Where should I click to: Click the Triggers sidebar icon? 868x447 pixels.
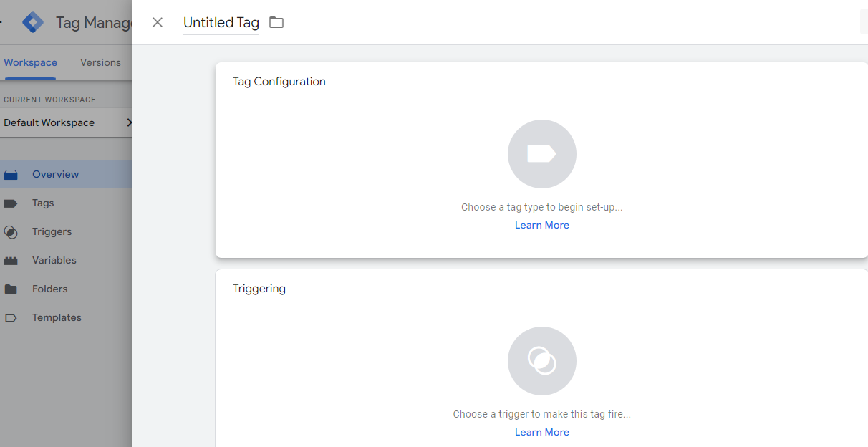tap(11, 232)
